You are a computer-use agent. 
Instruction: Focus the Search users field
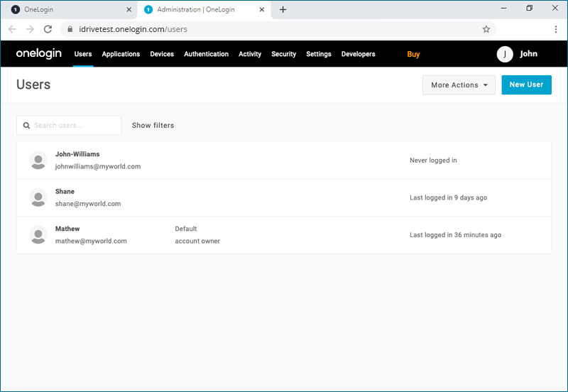(75, 126)
